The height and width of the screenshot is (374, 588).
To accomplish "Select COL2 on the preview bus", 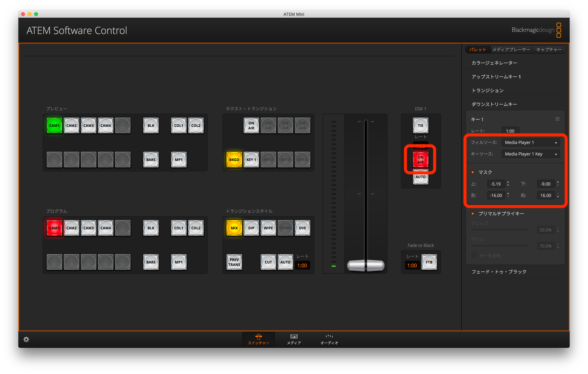I will pos(196,126).
